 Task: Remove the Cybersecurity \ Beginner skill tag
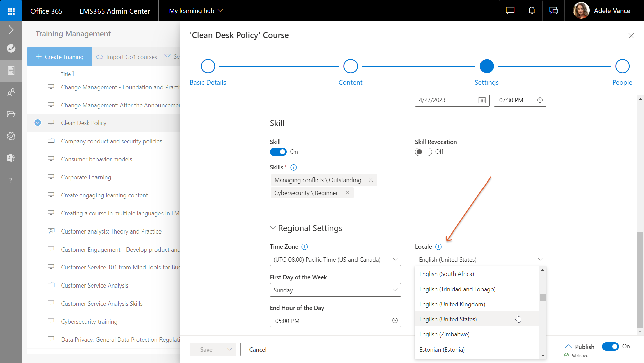coord(347,193)
